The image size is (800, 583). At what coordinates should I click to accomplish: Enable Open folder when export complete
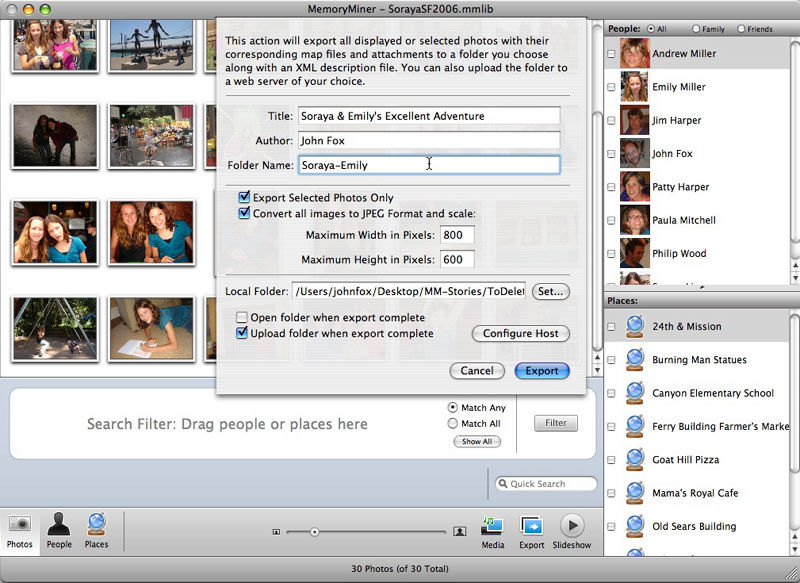coord(241,316)
